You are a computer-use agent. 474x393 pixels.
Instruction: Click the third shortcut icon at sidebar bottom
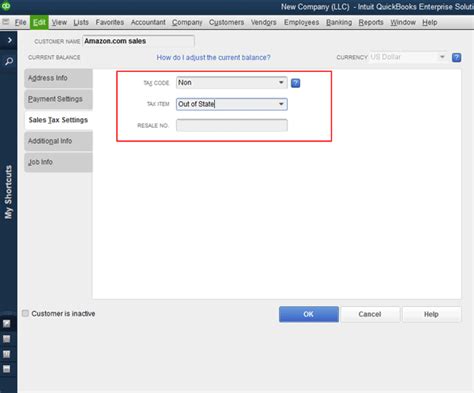[6, 354]
